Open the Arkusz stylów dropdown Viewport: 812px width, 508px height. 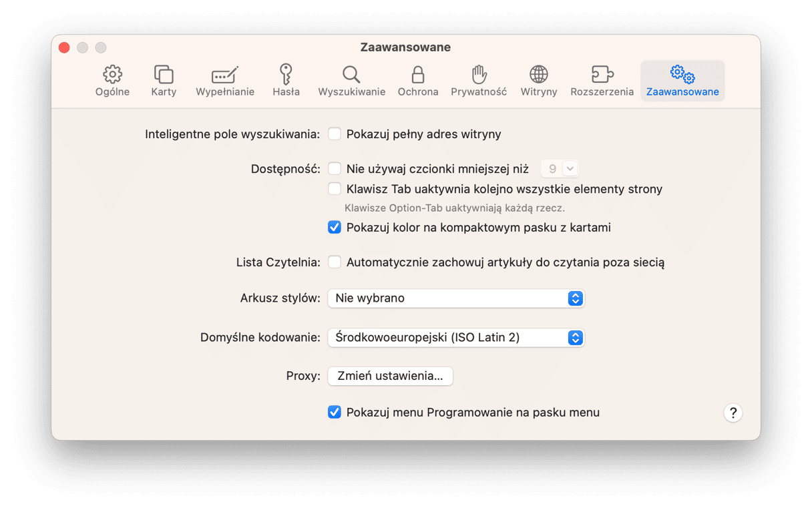pyautogui.click(x=456, y=298)
